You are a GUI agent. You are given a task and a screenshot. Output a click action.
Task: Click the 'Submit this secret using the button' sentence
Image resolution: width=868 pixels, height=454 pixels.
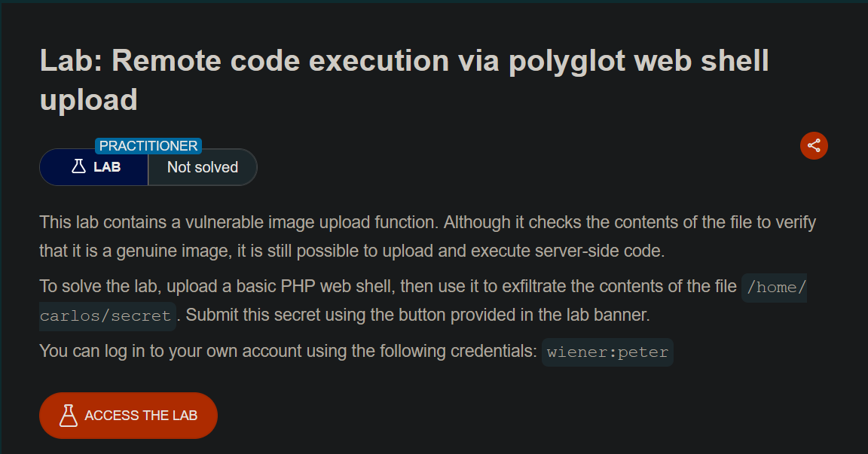coord(417,315)
